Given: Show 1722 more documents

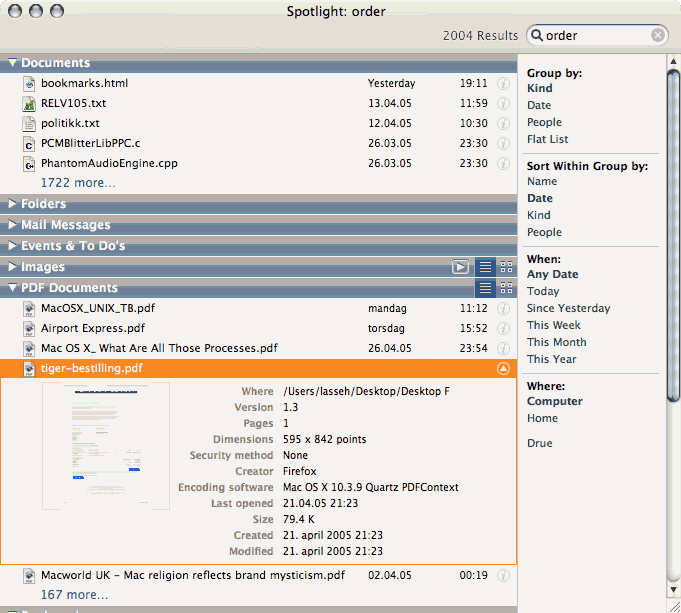Looking at the screenshot, I should (x=78, y=183).
